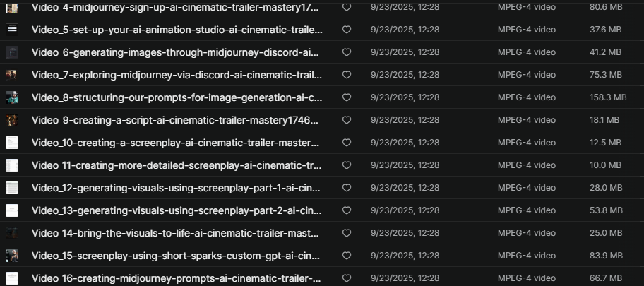Click the 10.0 MB size value
This screenshot has width=644, height=286.
click(605, 165)
